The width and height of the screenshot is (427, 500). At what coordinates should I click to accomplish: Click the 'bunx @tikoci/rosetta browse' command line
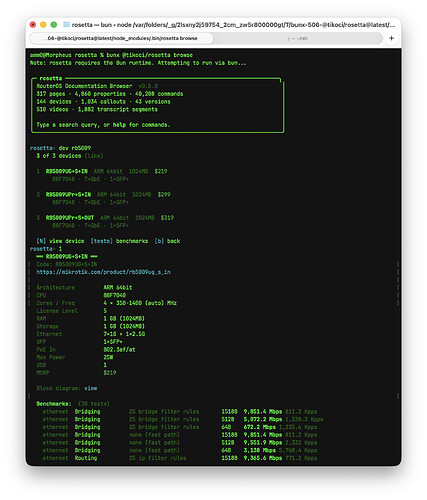[149, 55]
